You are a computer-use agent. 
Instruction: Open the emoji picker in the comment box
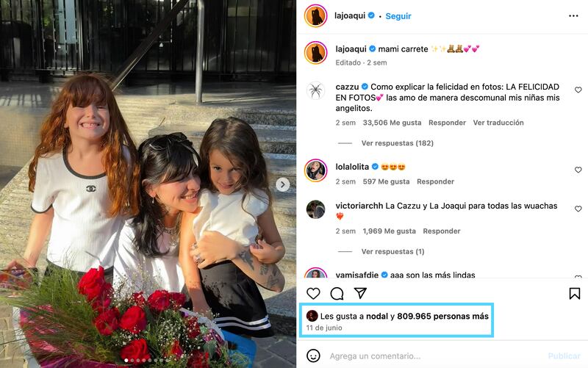click(x=313, y=356)
